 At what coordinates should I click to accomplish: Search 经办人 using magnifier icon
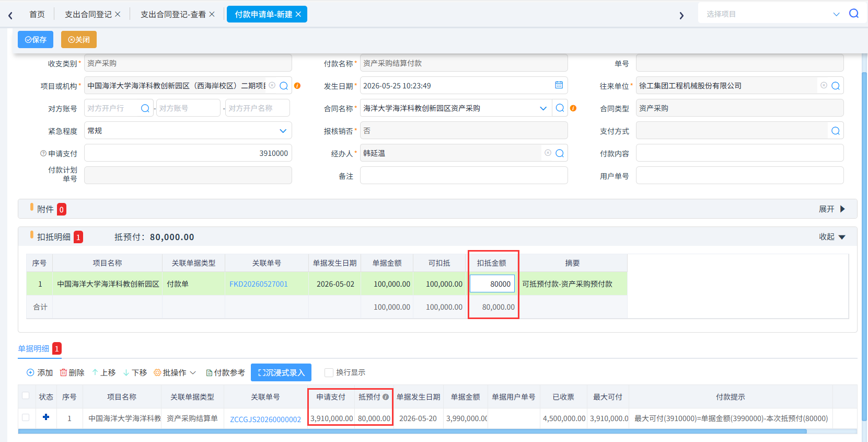[x=560, y=153]
